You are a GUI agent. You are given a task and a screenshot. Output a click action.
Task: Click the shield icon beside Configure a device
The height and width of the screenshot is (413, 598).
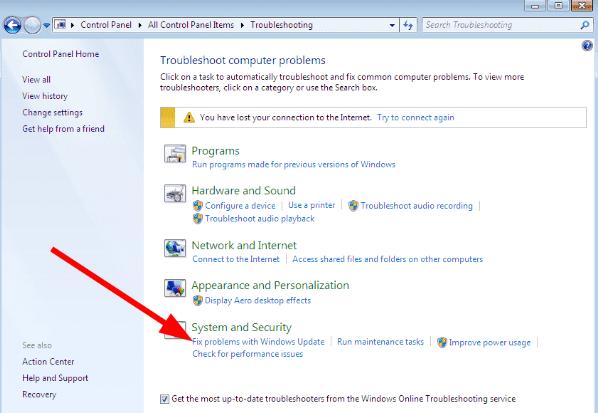pyautogui.click(x=198, y=206)
